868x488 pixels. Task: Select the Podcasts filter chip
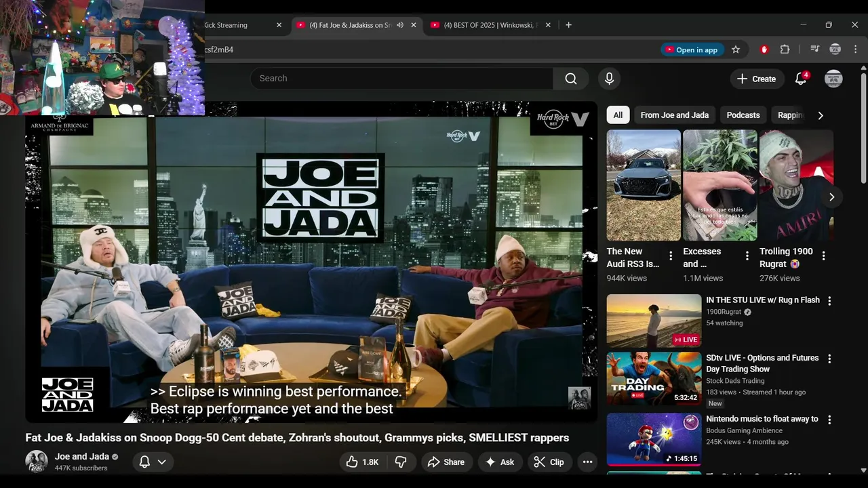tap(743, 115)
